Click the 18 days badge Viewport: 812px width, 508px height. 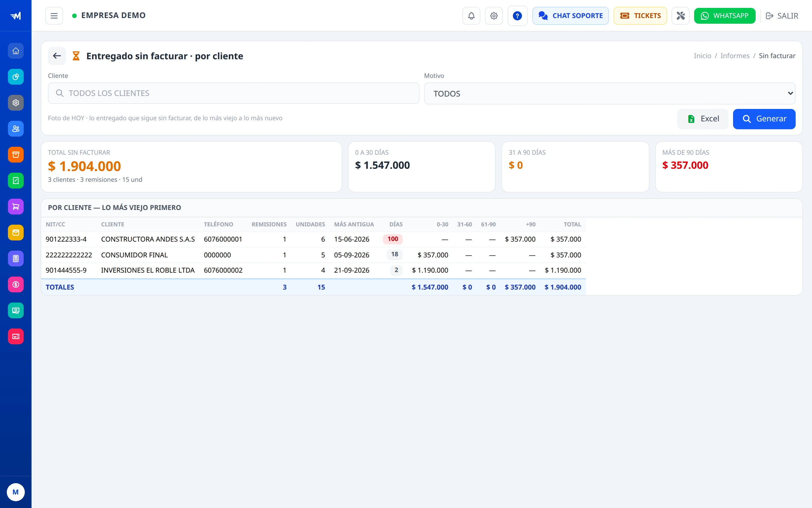[394, 254]
